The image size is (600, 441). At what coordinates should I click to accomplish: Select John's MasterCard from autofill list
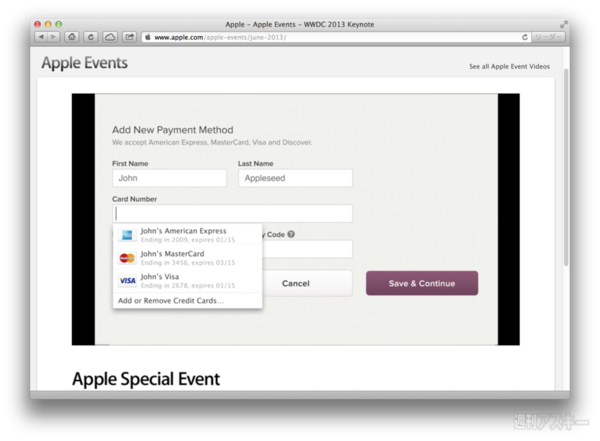coord(188,258)
